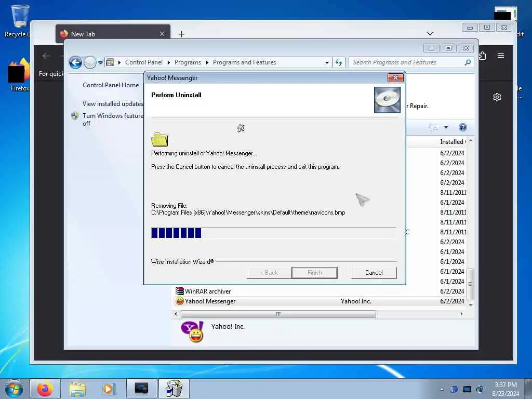Cancel the Yahoo! Messenger uninstall
Viewport: 532px width, 399px height.
tap(374, 273)
